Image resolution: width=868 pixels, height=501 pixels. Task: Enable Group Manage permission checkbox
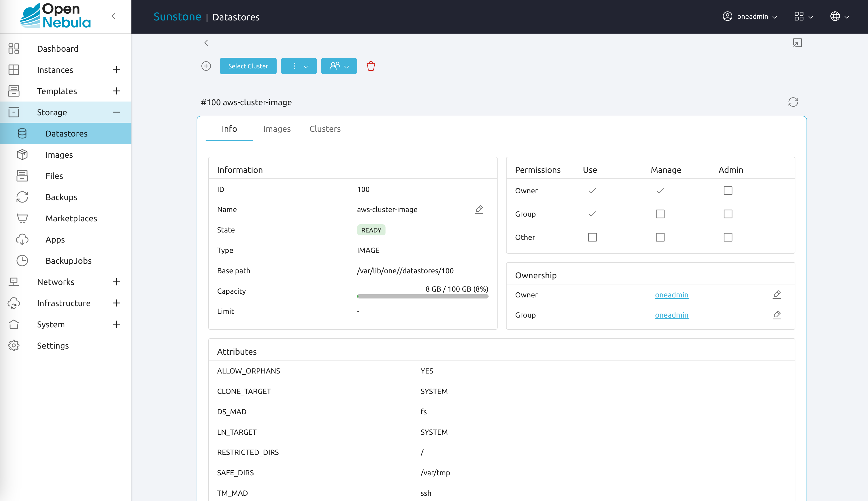(660, 214)
